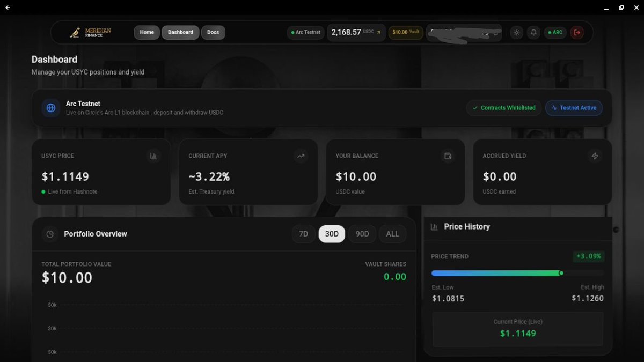
Task: Click the Total Portfolio Value $10.00
Action: point(67,278)
